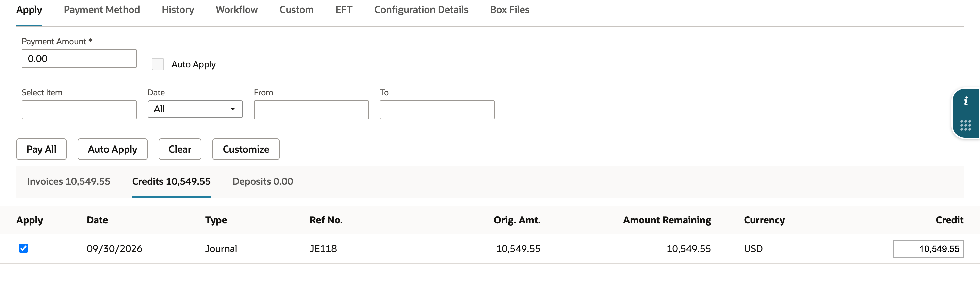Show the Invoices 10,549.55 subtab
Viewport: 980px width, 293px height.
68,181
